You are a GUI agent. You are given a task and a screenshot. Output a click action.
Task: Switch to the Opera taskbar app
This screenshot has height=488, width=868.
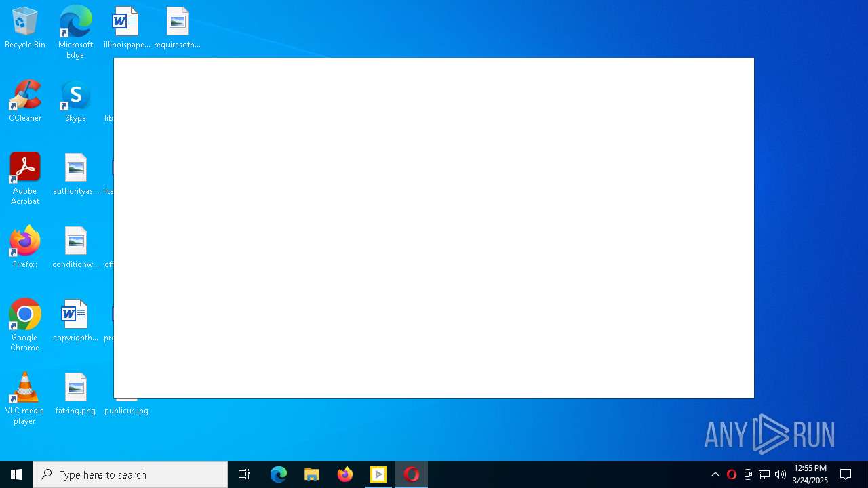click(412, 474)
